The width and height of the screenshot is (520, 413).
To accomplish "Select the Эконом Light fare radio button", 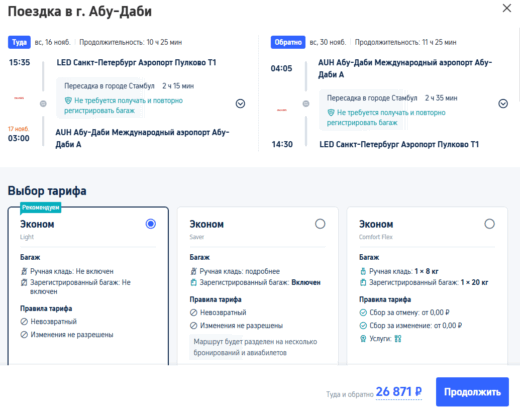I will point(151,224).
